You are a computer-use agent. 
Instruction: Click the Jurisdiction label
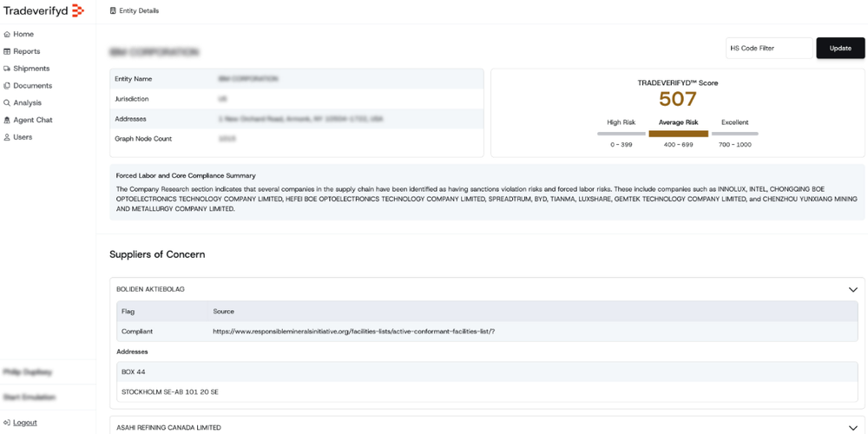click(x=132, y=99)
